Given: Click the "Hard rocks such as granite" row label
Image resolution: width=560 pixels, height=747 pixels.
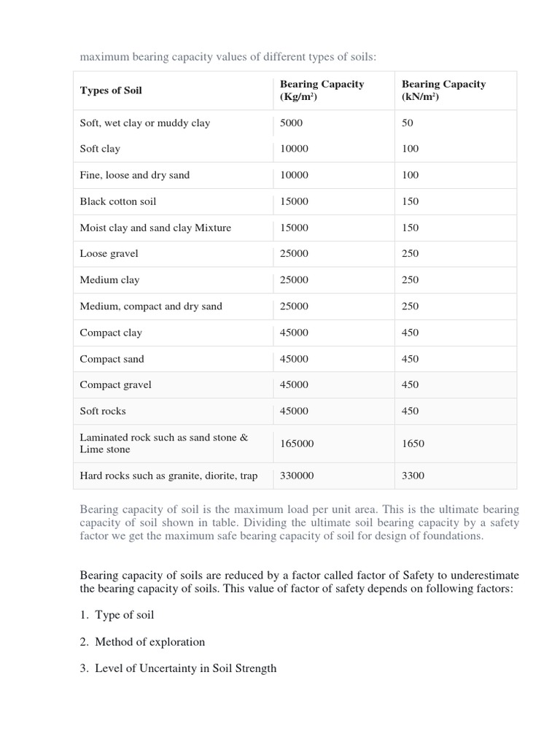Looking at the screenshot, I should [x=168, y=476].
